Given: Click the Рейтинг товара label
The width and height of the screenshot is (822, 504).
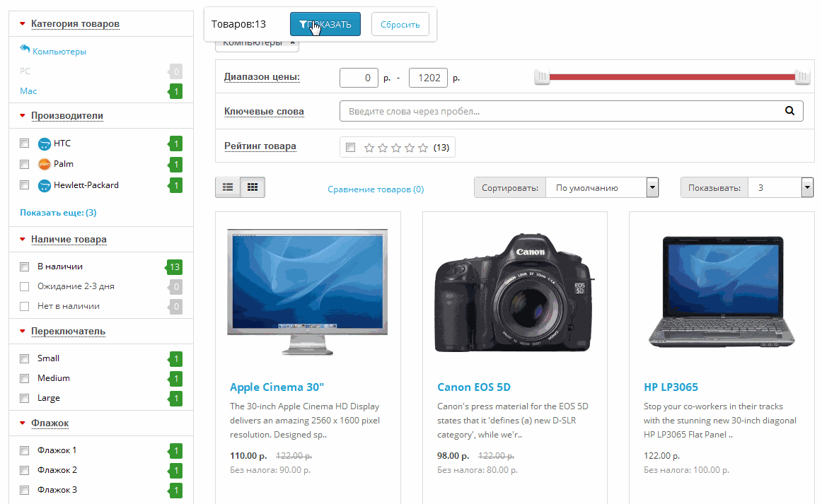Looking at the screenshot, I should (x=260, y=146).
